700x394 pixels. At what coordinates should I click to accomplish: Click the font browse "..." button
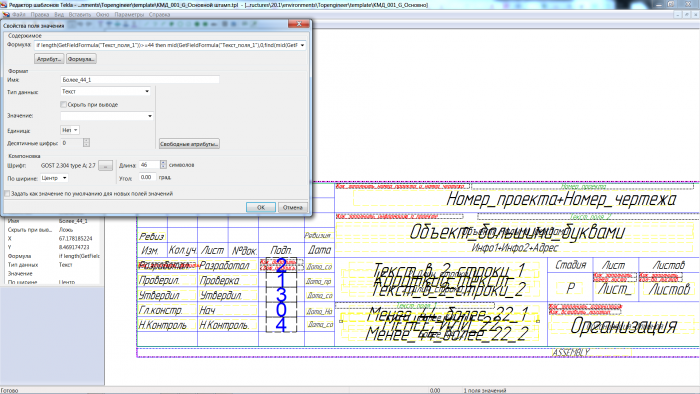[x=105, y=166]
